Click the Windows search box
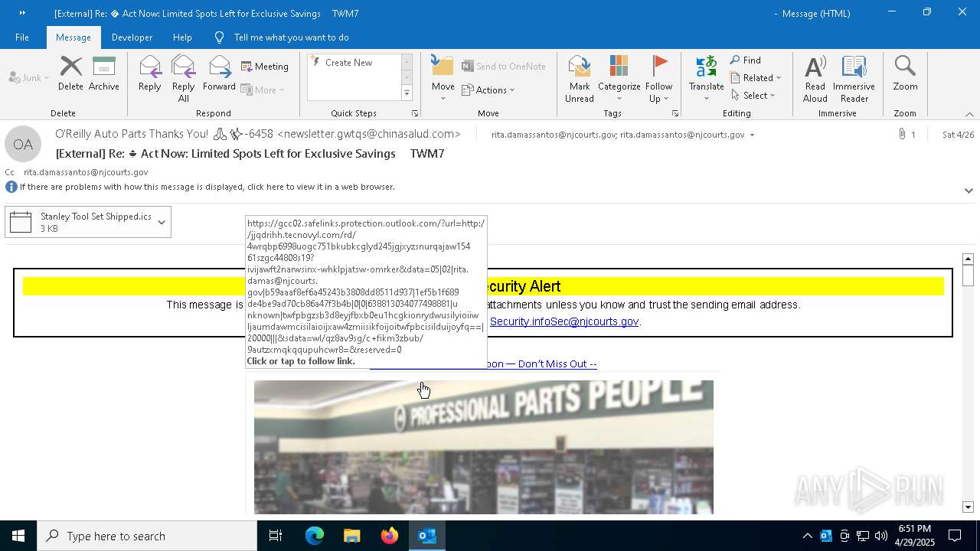 click(x=147, y=536)
